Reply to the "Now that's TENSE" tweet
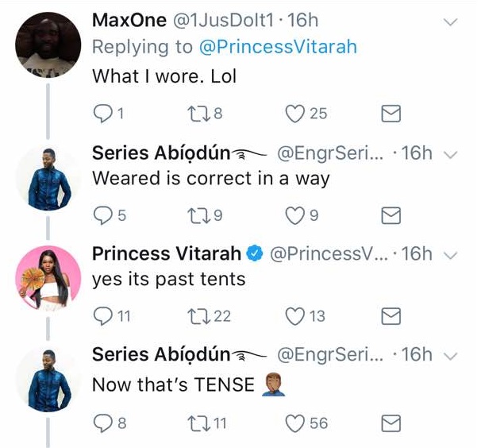 (103, 424)
